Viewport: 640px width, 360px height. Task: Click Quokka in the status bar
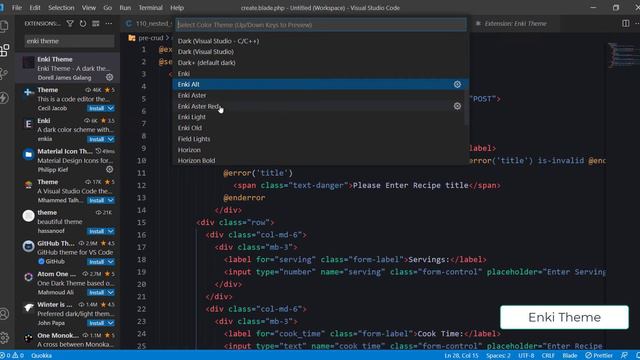pos(41,356)
